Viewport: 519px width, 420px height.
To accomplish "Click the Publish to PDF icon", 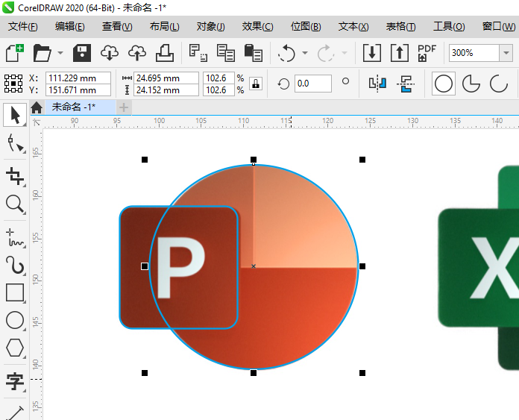I will 426,53.
